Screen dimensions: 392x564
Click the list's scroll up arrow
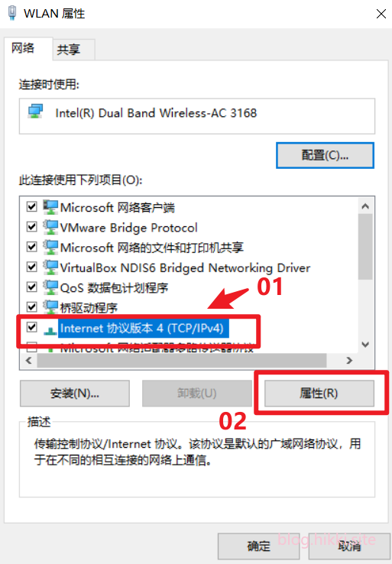[365, 206]
